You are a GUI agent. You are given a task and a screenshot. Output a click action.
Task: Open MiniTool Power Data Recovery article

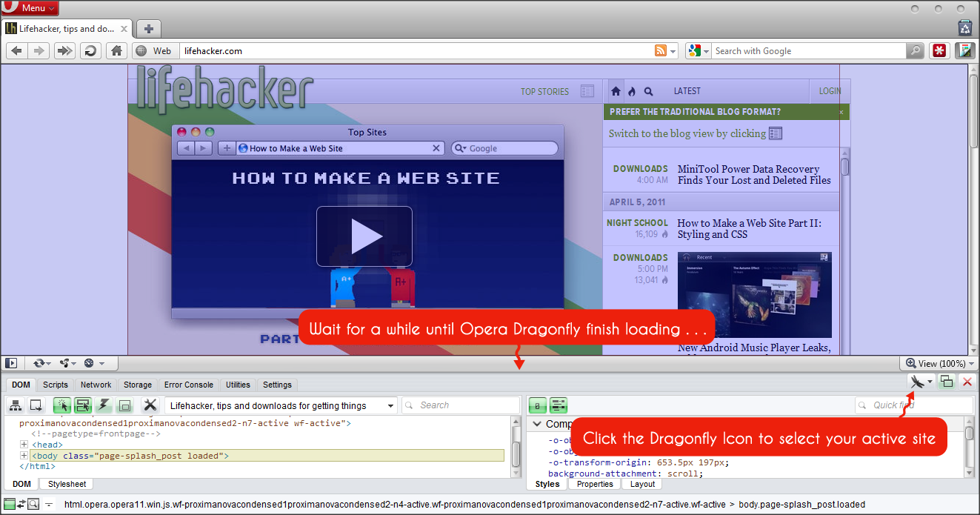(x=754, y=175)
